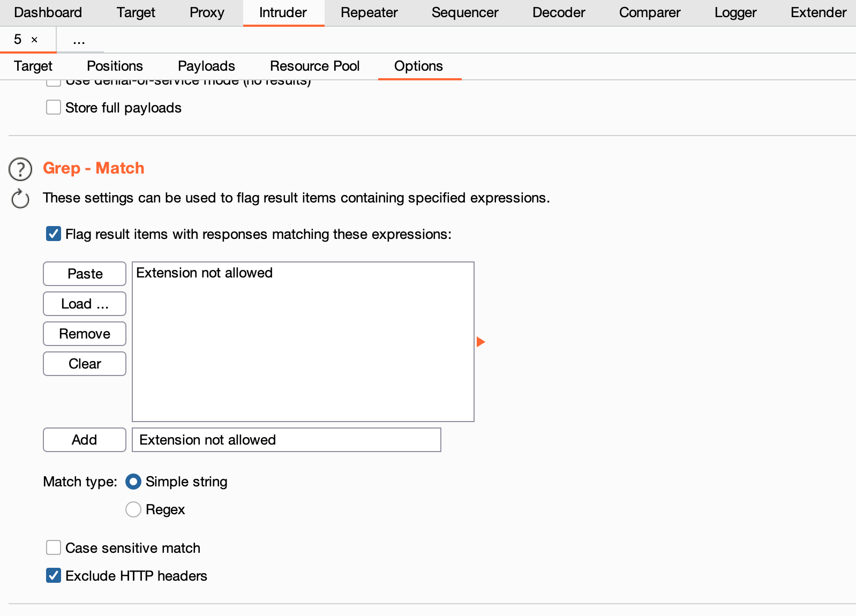856x616 pixels.
Task: Toggle Store full payloads checkbox
Action: (x=54, y=107)
